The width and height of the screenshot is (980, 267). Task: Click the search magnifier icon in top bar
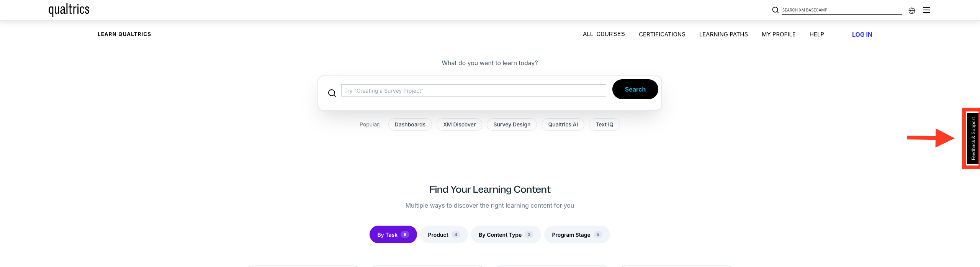(x=775, y=10)
